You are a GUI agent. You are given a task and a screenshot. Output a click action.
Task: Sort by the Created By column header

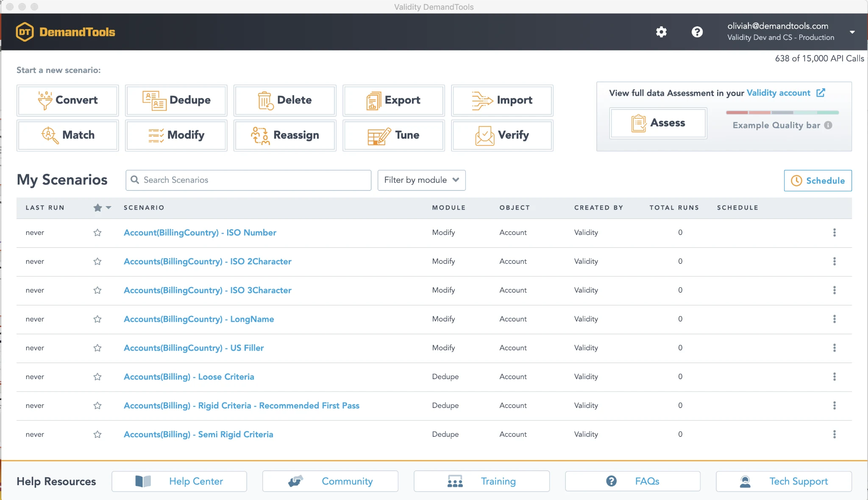(x=598, y=208)
